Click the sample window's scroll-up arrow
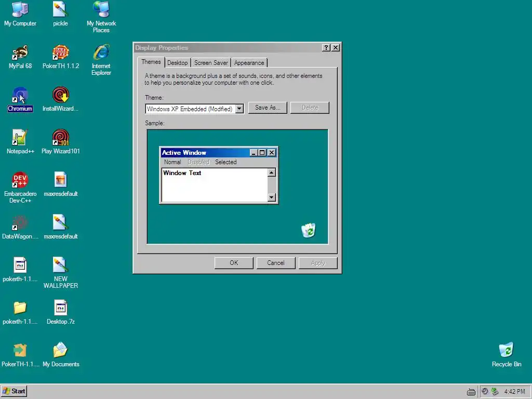This screenshot has height=399, width=532. (x=271, y=172)
